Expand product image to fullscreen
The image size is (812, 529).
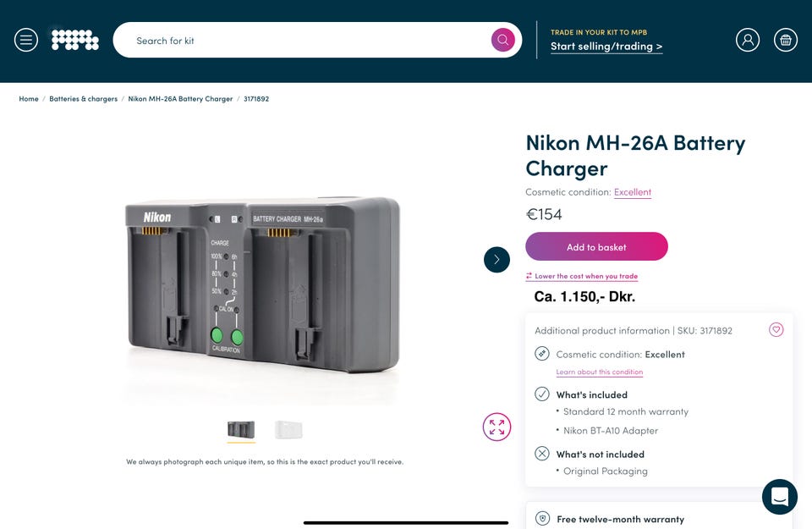[497, 427]
